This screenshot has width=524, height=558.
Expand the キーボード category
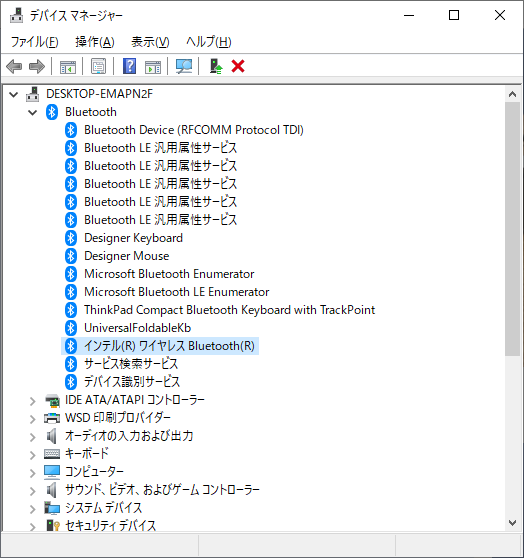[32, 455]
